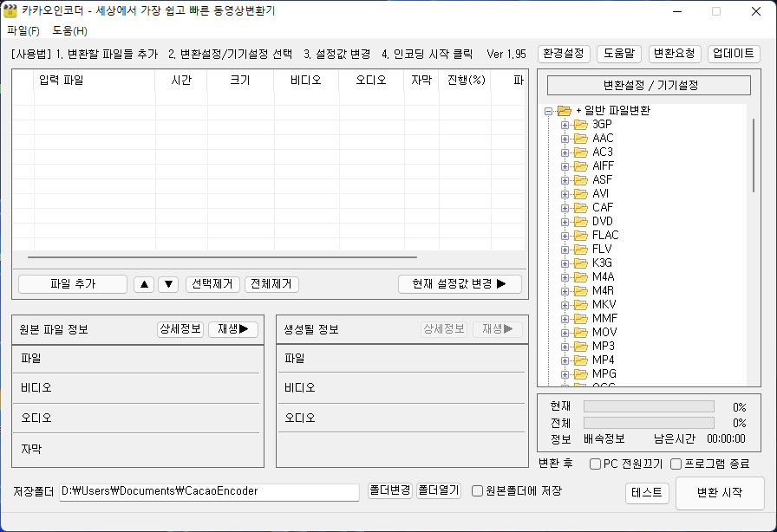The image size is (777, 532).
Task: Click the MMF folder icon
Action: pyautogui.click(x=581, y=319)
